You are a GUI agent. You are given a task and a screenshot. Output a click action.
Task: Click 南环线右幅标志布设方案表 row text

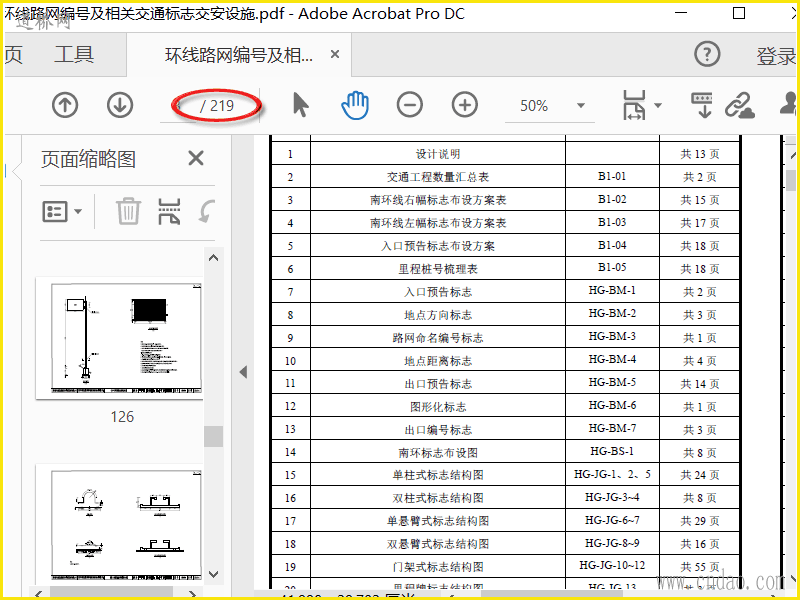pyautogui.click(x=438, y=200)
